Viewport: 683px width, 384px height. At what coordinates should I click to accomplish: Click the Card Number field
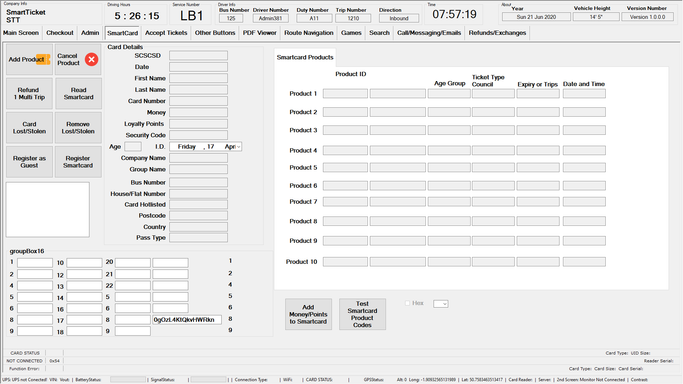click(x=198, y=101)
